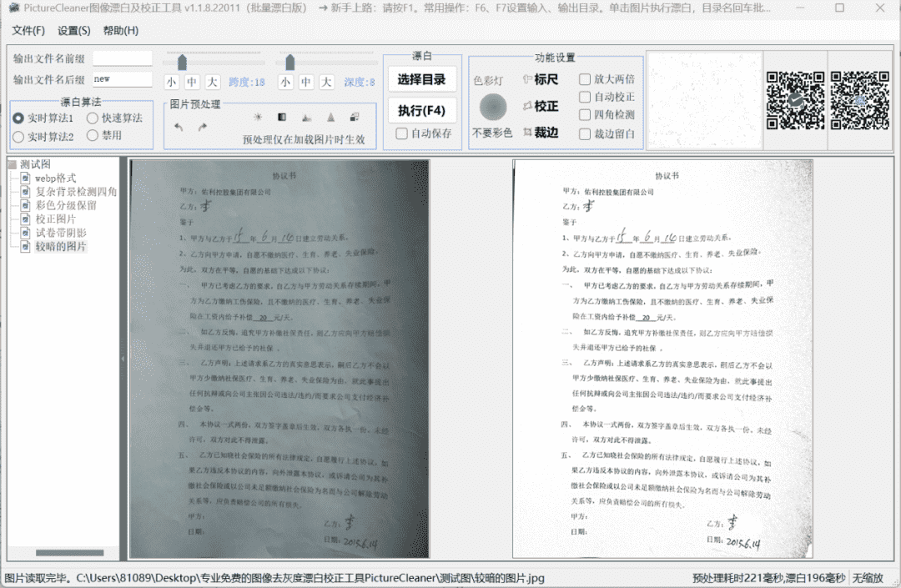Open 试卷带阴影 from the file tree
Image resolution: width=901 pixels, height=588 pixels.
point(60,233)
